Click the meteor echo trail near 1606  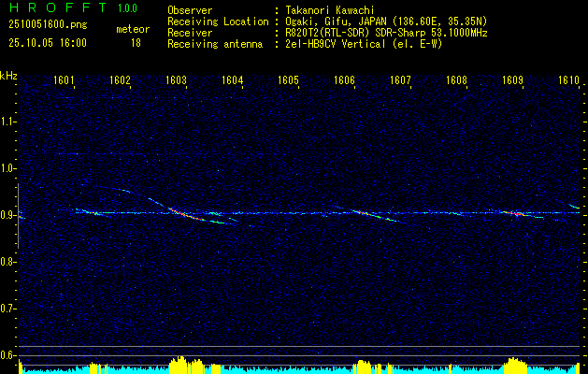(x=373, y=215)
